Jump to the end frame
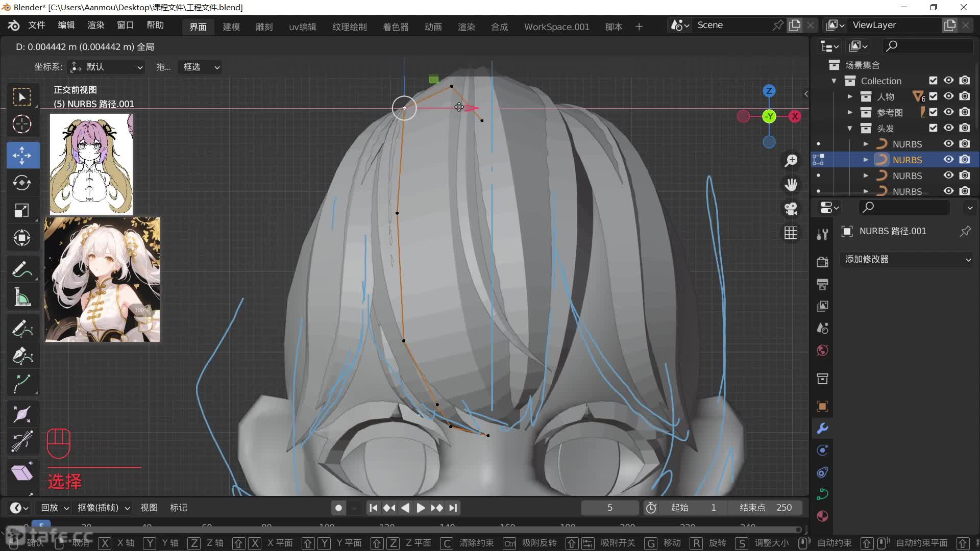980x551 pixels. pyautogui.click(x=453, y=508)
